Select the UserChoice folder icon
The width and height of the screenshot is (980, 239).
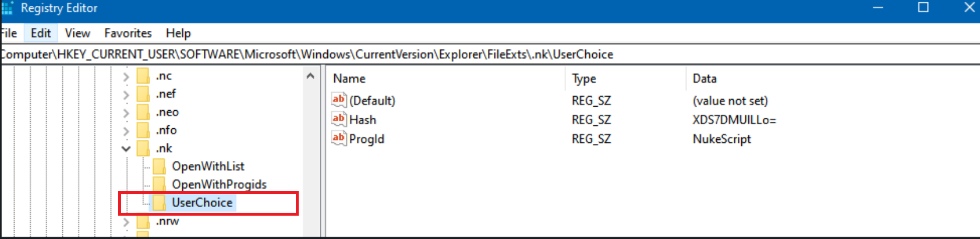(x=159, y=203)
